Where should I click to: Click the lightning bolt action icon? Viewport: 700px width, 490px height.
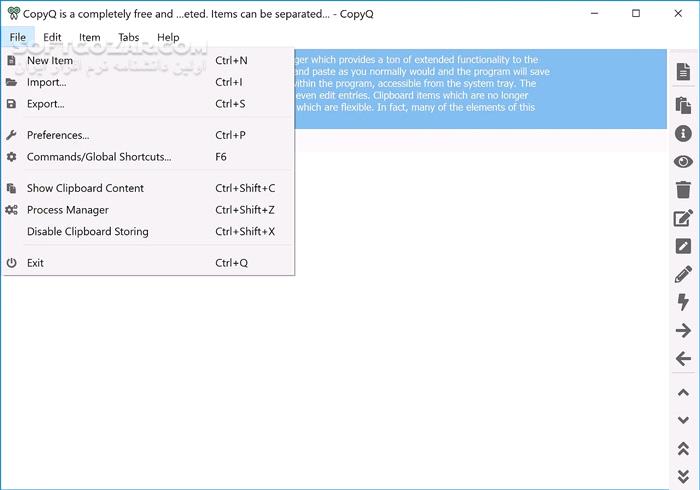(683, 302)
